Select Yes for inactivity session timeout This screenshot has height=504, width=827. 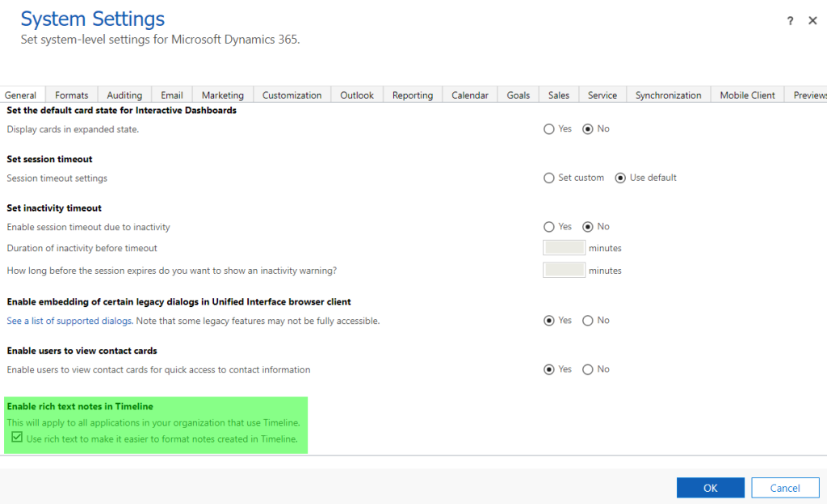pos(549,227)
